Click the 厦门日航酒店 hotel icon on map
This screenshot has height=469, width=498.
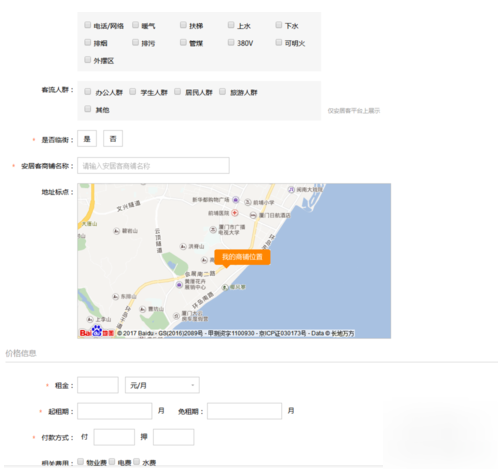coord(253,215)
